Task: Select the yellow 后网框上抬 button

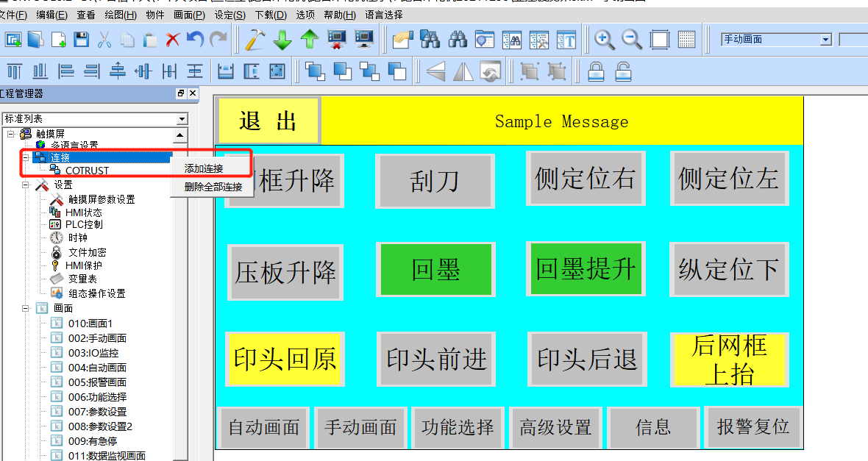Action: click(729, 360)
